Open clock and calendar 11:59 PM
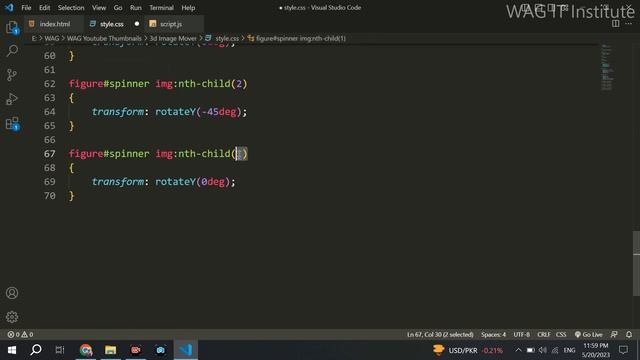 [x=596, y=350]
